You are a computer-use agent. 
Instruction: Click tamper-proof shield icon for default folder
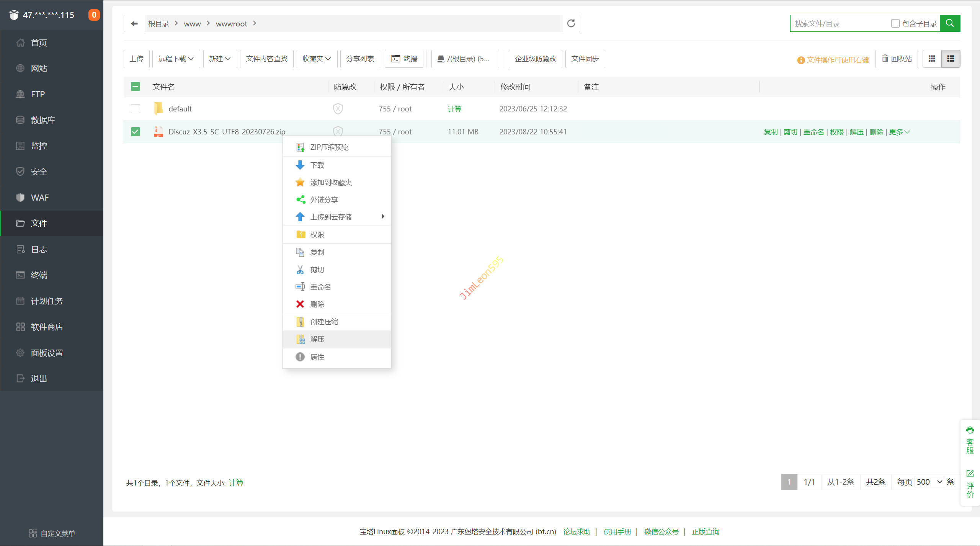338,109
